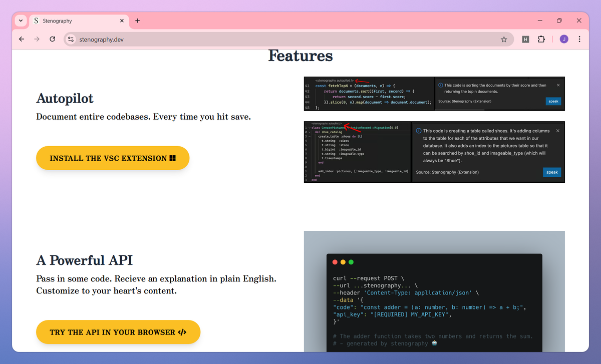Go back to the previous page
601x364 pixels.
[21, 39]
